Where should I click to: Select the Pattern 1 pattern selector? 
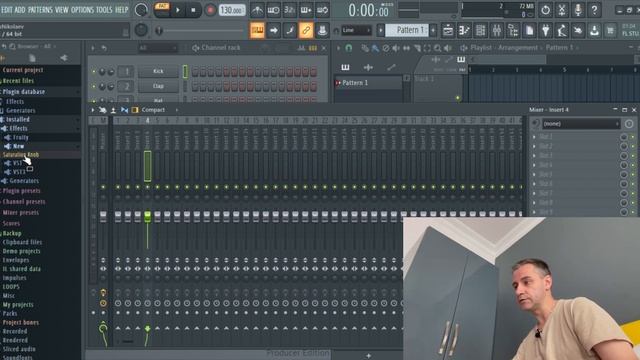pos(407,30)
